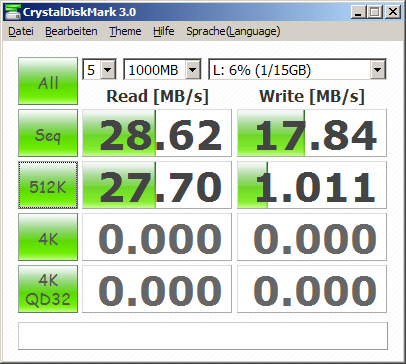Click the CrystalDiskMark title bar app icon
The height and width of the screenshot is (364, 406).
click(x=12, y=12)
